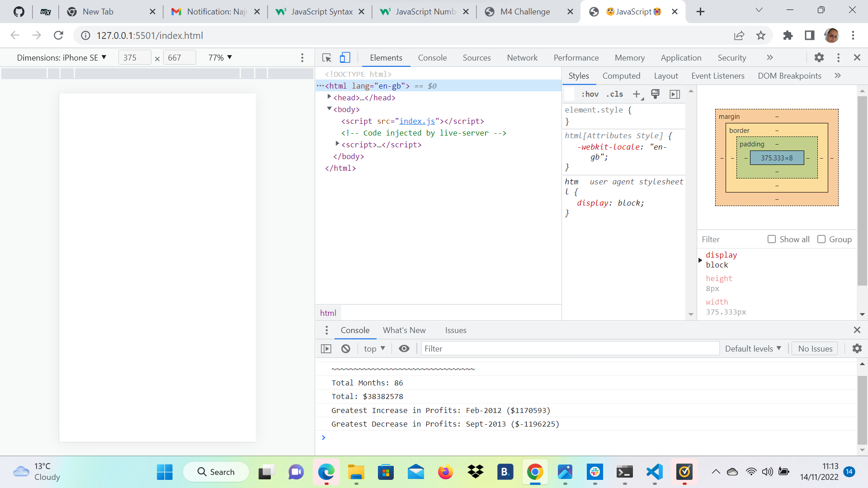868x488 pixels.
Task: Toggle the device toolbar icon
Action: [x=345, y=58]
